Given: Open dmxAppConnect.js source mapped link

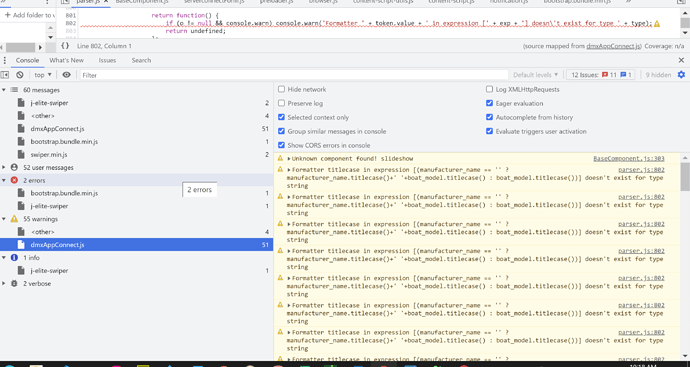Looking at the screenshot, I should coord(613,46).
